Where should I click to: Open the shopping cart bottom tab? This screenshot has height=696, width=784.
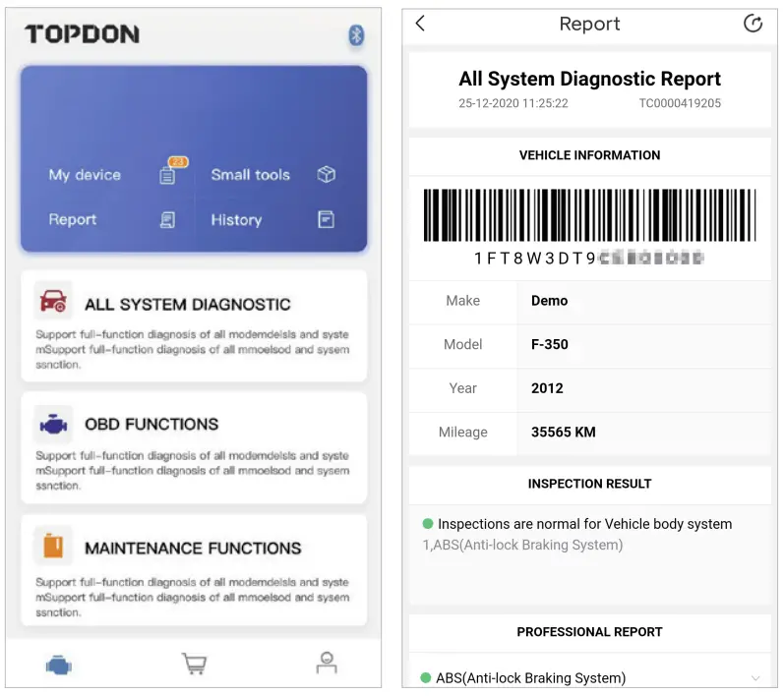(x=194, y=664)
